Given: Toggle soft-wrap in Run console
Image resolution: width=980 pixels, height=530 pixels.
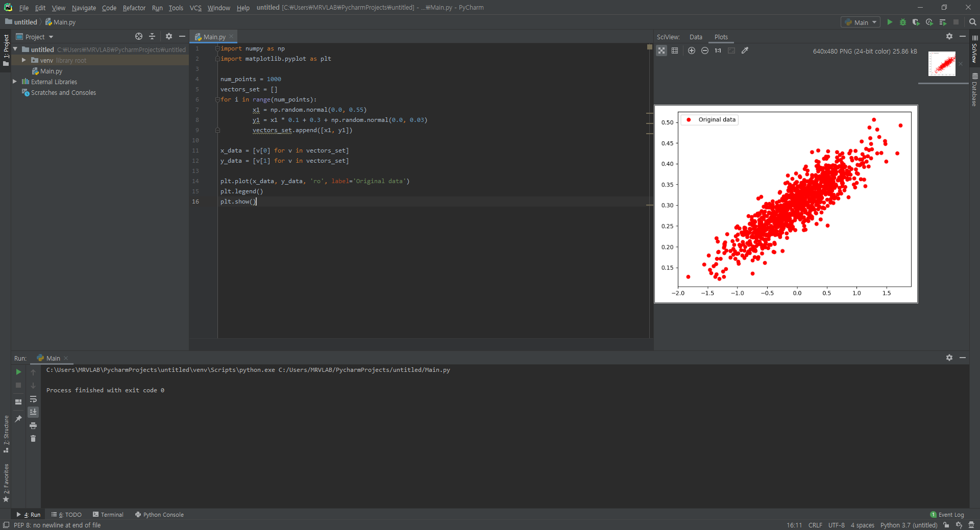Looking at the screenshot, I should tap(33, 399).
